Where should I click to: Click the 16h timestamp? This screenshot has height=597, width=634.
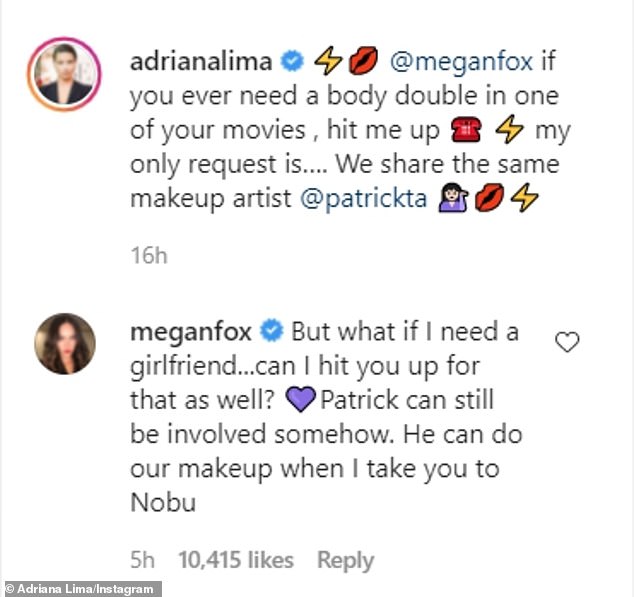click(x=148, y=256)
